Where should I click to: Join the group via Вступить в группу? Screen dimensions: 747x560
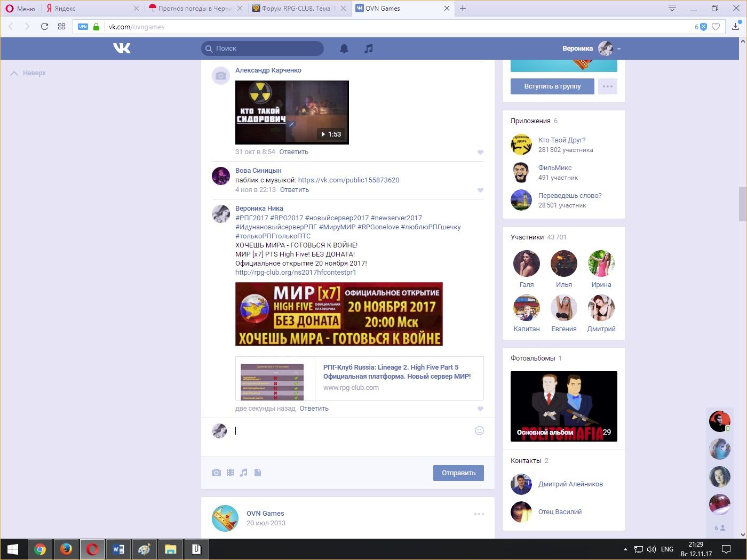[552, 86]
